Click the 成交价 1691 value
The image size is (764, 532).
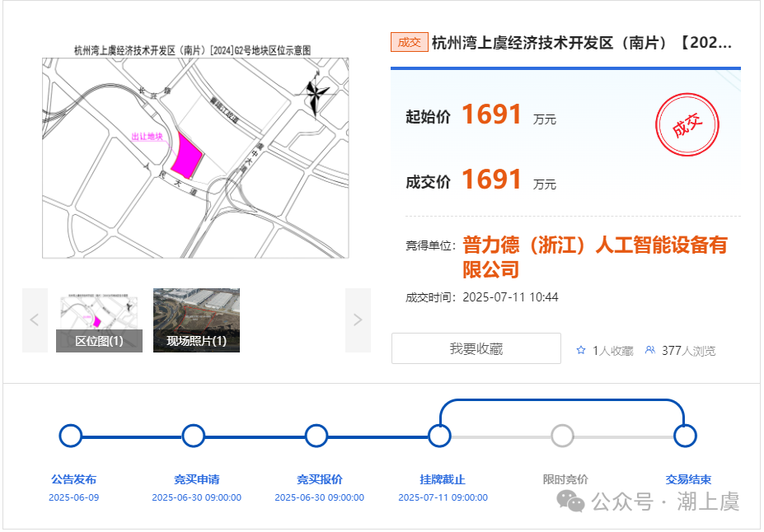[492, 180]
